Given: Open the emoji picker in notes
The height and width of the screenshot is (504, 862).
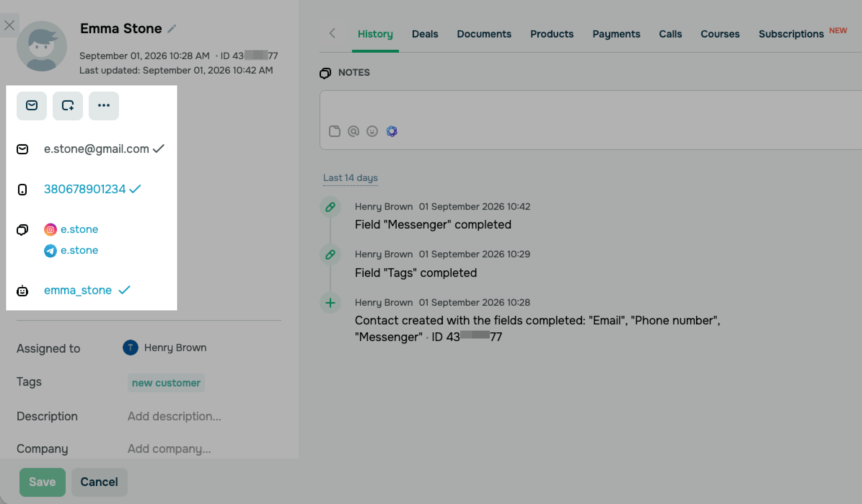Looking at the screenshot, I should pos(372,131).
